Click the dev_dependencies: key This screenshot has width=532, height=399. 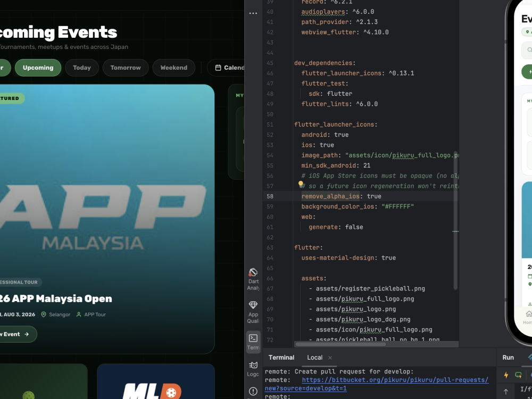tap(325, 63)
